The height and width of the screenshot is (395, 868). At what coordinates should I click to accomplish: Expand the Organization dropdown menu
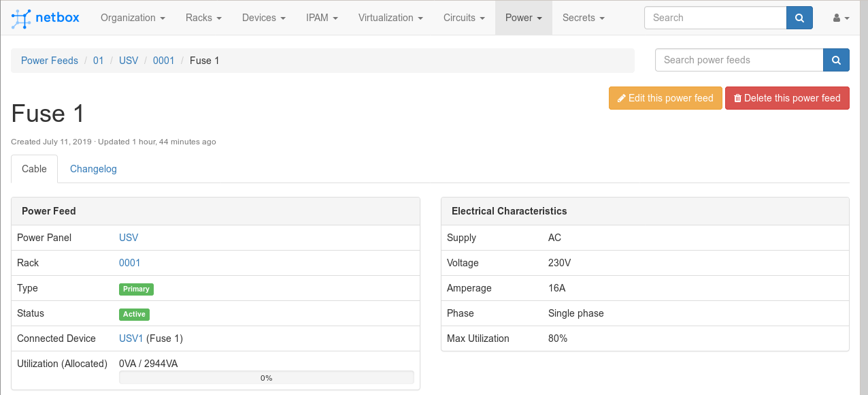133,18
